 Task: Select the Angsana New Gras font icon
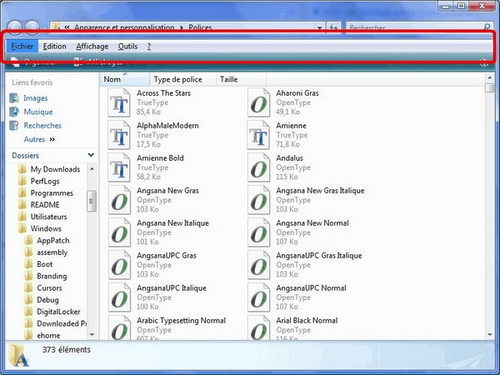(x=119, y=200)
